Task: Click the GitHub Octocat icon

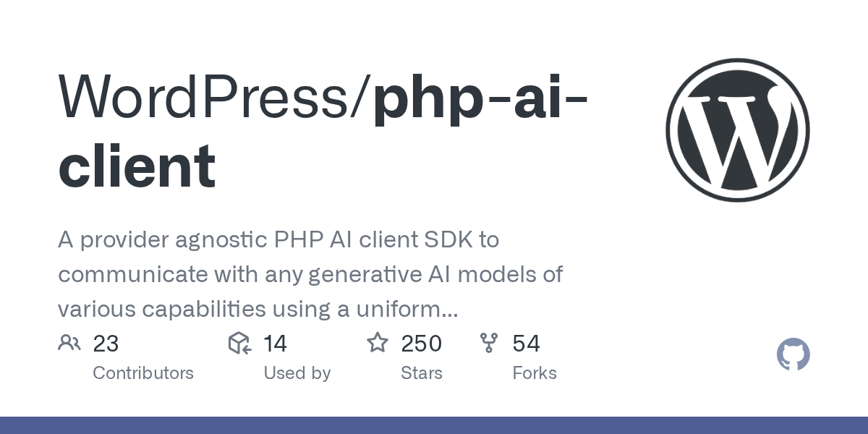Action: (793, 355)
